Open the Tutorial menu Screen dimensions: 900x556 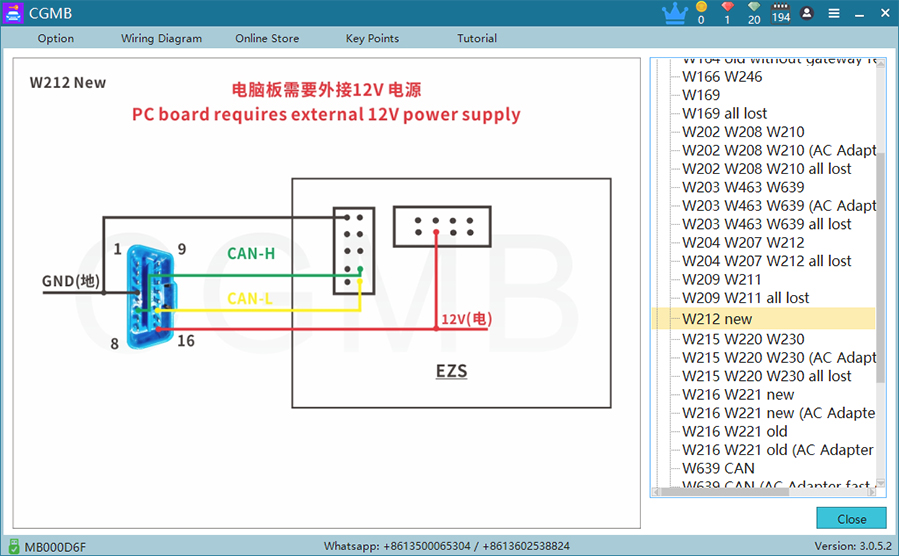[477, 38]
